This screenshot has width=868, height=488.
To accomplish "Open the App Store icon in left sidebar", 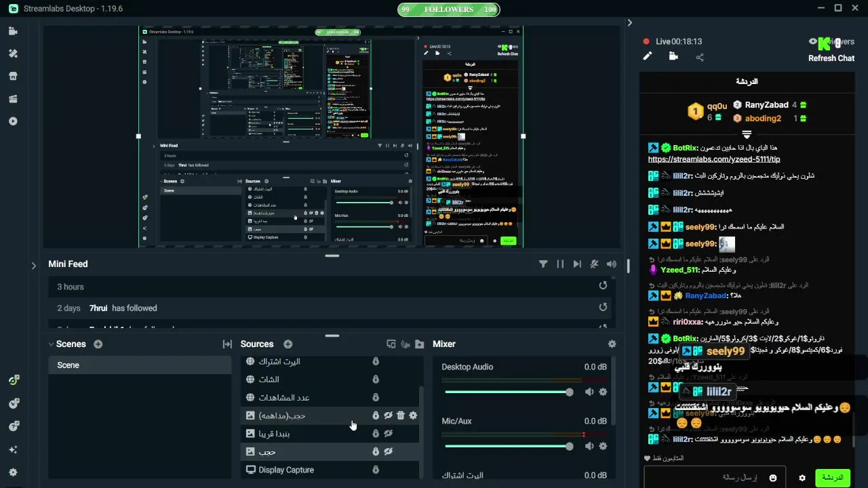I will click(x=13, y=76).
